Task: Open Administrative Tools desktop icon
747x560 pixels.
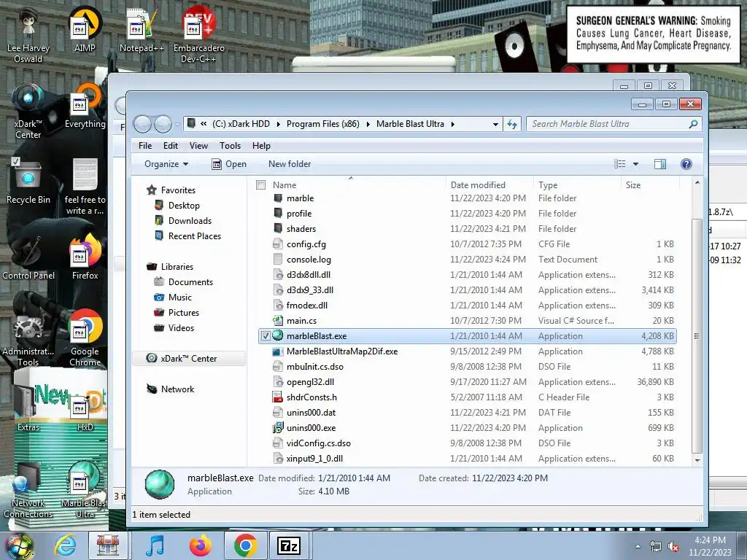Action: click(28, 338)
